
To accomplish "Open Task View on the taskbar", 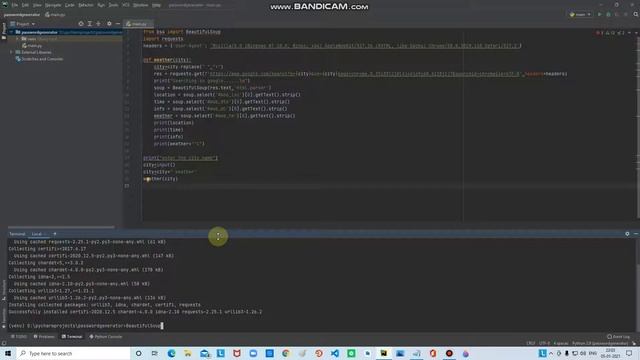I will [154, 353].
